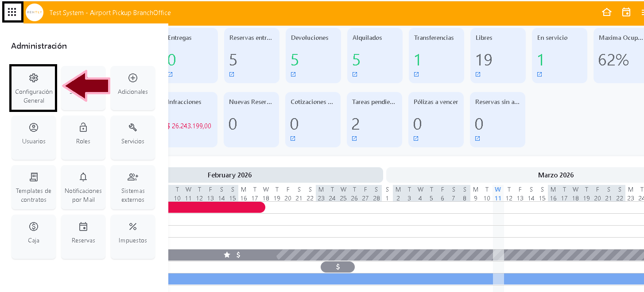Click the Rently logo
This screenshot has width=644, height=292.
pos(35,12)
